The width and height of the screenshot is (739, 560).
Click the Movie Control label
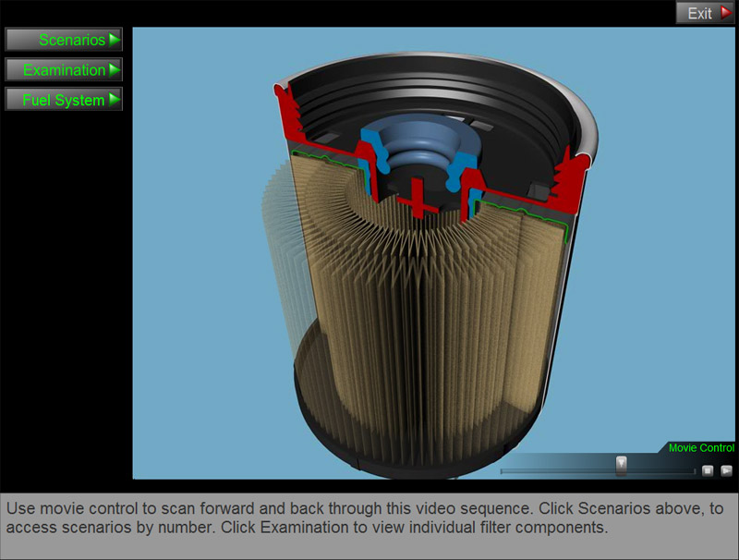[x=701, y=448]
